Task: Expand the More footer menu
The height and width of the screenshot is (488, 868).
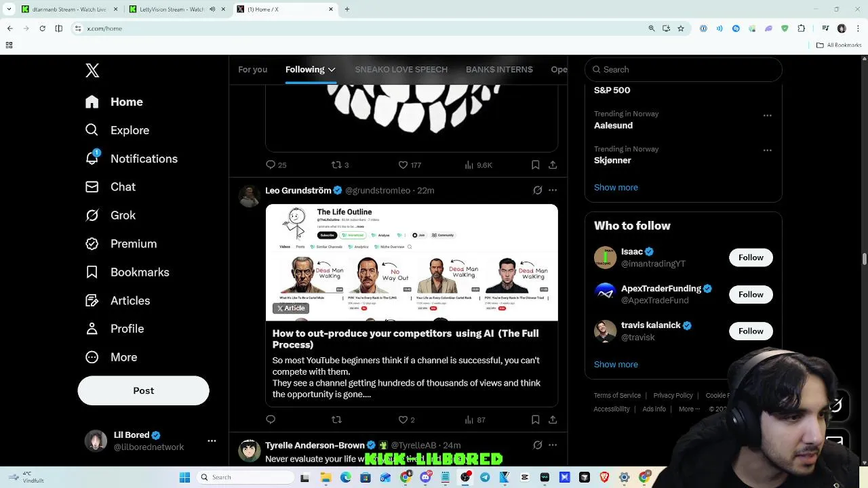Action: (690, 409)
